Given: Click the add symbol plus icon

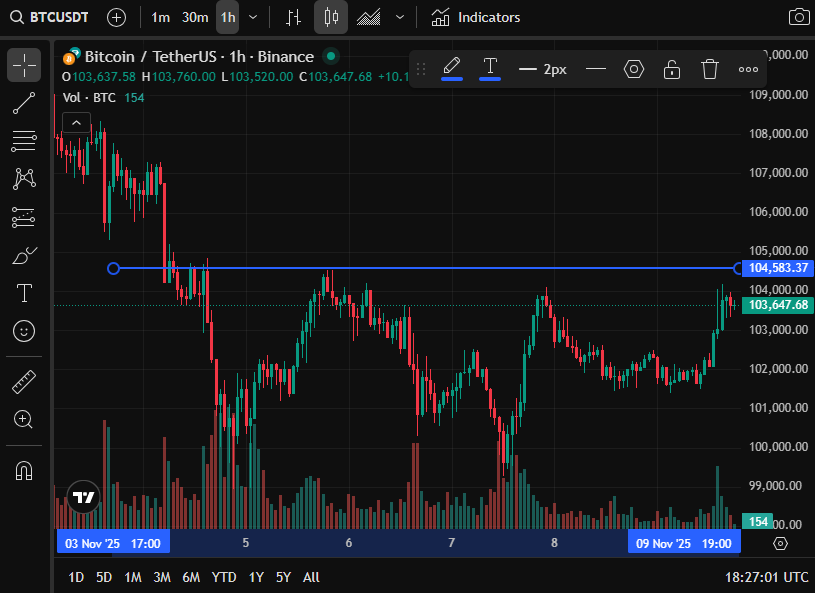Looking at the screenshot, I should coord(116,18).
